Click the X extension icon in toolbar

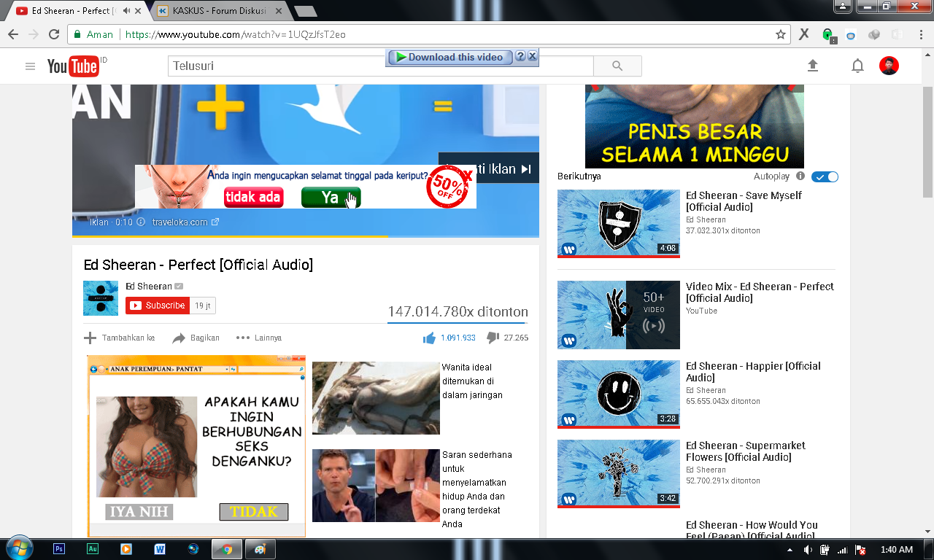(x=804, y=34)
